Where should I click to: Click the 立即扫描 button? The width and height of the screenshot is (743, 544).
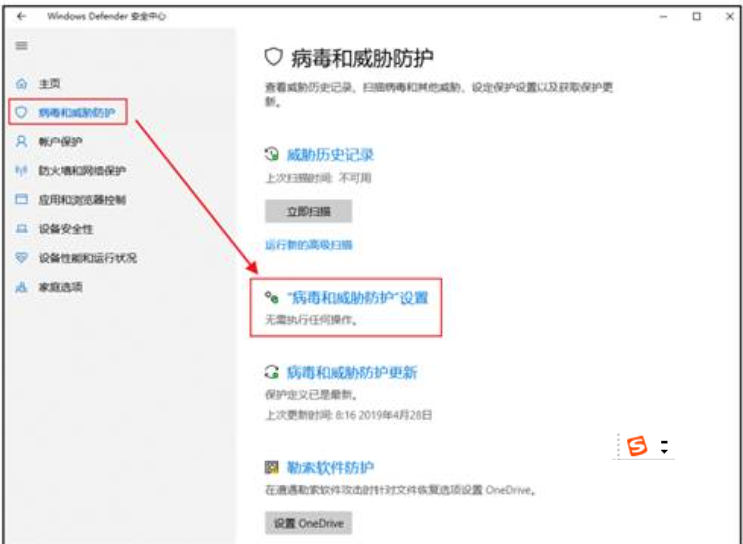(x=308, y=211)
